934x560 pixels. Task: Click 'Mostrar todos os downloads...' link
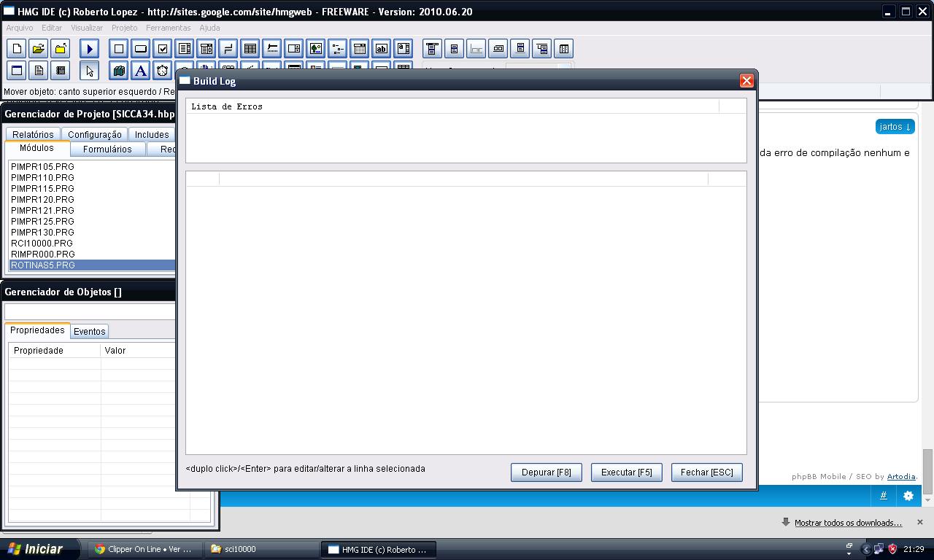point(848,523)
